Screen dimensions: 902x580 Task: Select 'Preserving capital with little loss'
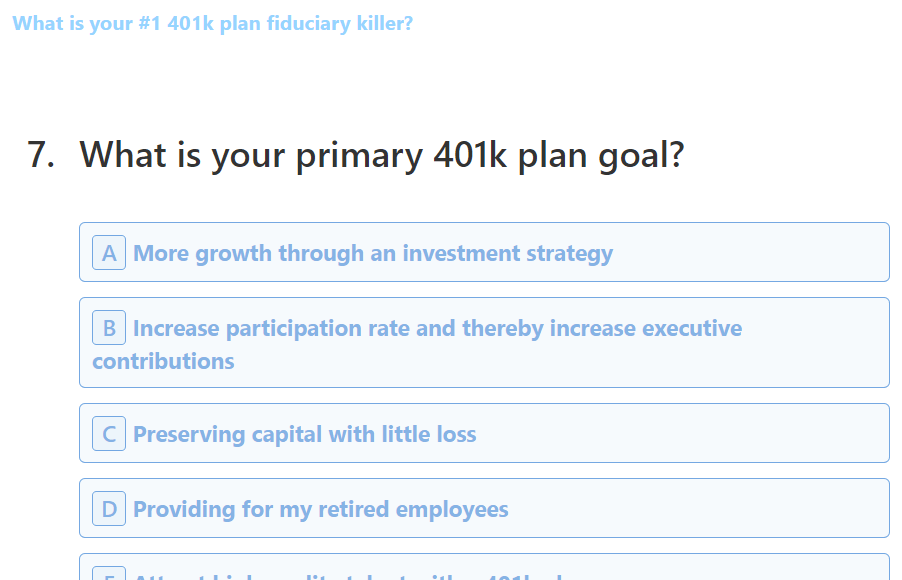pyautogui.click(x=304, y=434)
